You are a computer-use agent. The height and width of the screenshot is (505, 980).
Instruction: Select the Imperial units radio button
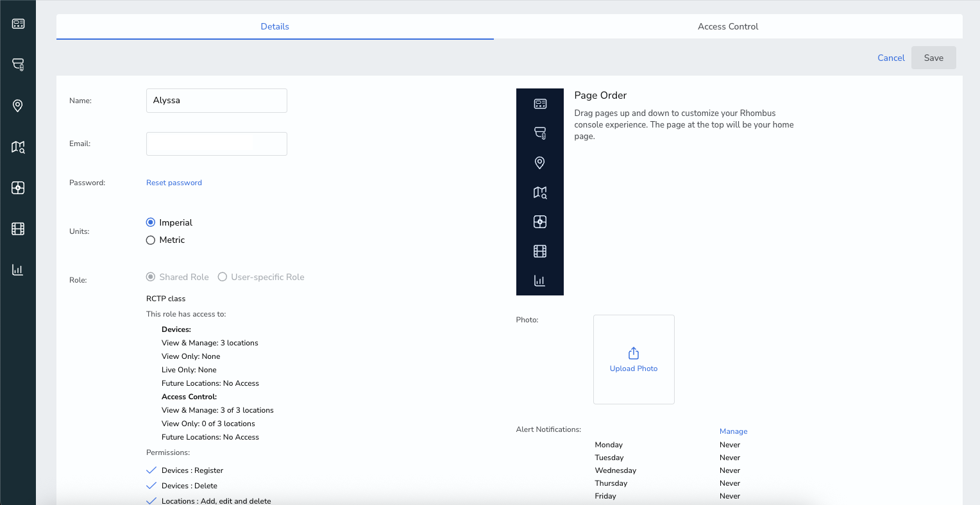(151, 222)
